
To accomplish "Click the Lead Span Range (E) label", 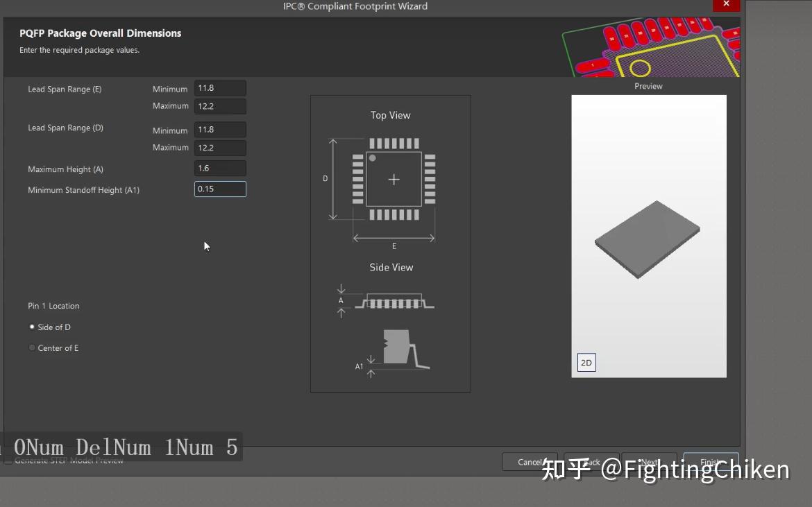I will [x=65, y=89].
